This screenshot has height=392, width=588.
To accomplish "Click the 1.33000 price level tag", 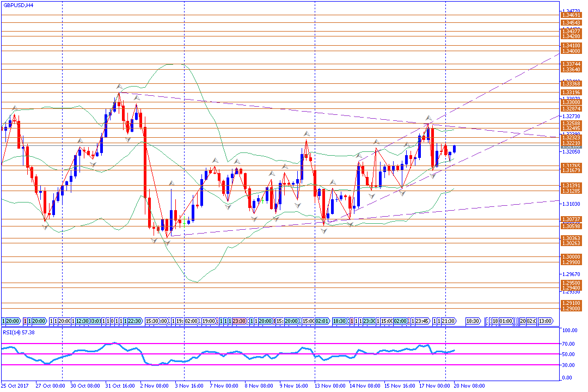I will [571, 102].
